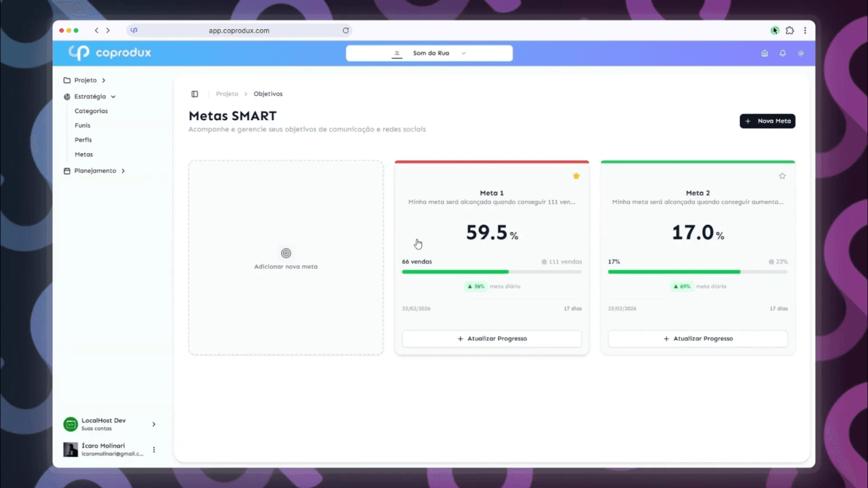Go back with browser back arrow
Image resolution: width=868 pixels, height=488 pixels.
coord(97,30)
